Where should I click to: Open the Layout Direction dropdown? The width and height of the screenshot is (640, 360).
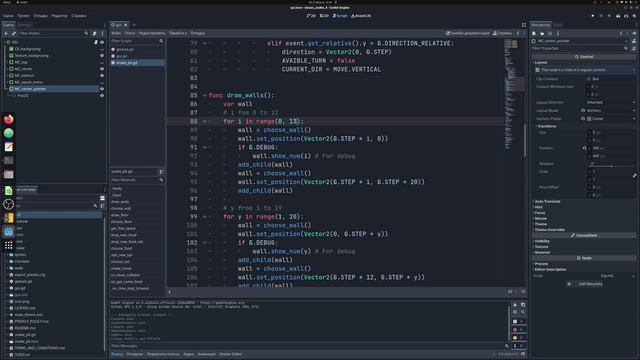611,102
